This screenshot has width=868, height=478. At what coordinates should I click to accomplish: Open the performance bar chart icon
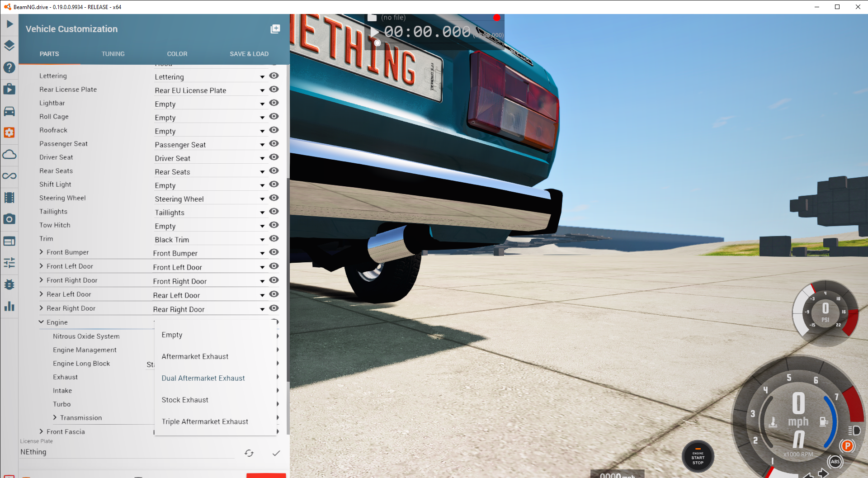point(9,306)
